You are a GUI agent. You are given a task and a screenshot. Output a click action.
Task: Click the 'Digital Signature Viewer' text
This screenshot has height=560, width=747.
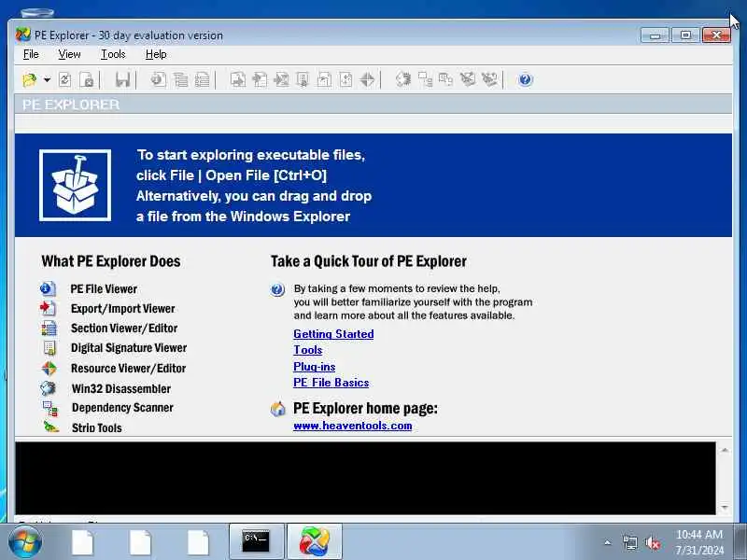click(129, 347)
